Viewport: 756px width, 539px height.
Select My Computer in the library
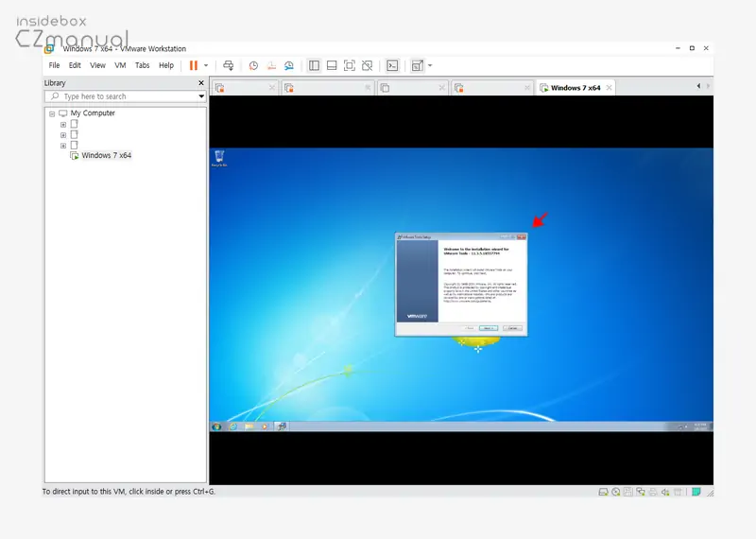pyautogui.click(x=93, y=113)
